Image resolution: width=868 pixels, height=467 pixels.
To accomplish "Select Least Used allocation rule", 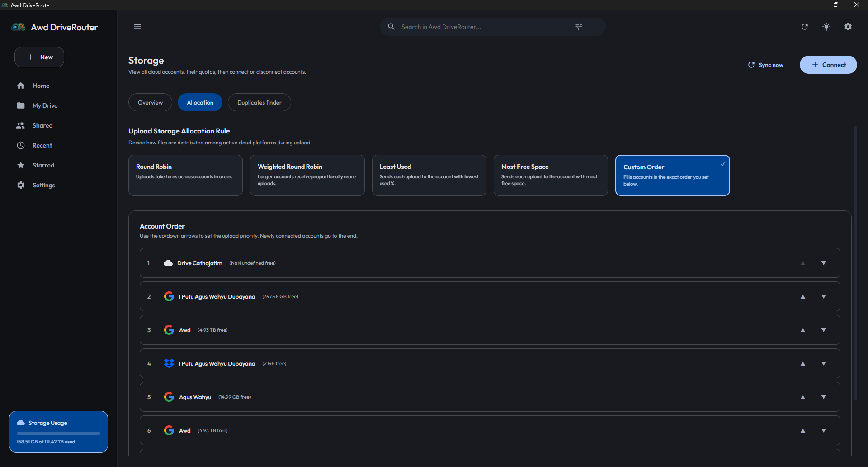I will (429, 175).
